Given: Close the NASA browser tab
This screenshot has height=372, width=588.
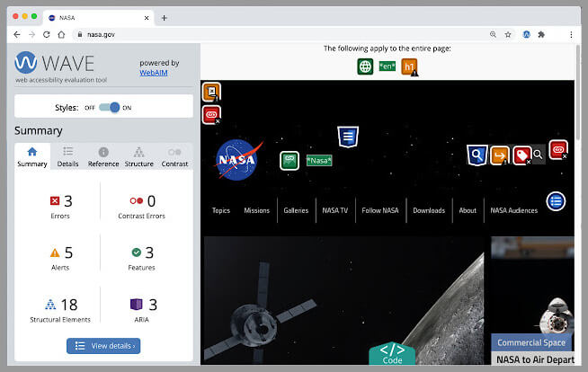Looking at the screenshot, I should (147, 18).
